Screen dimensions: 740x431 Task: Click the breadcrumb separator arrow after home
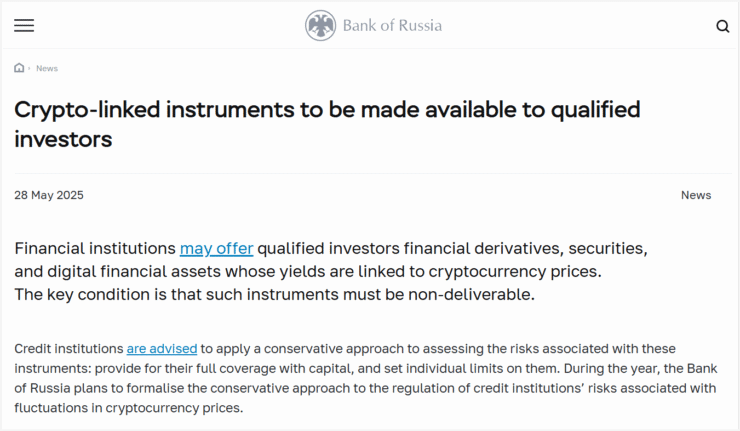pyautogui.click(x=30, y=68)
